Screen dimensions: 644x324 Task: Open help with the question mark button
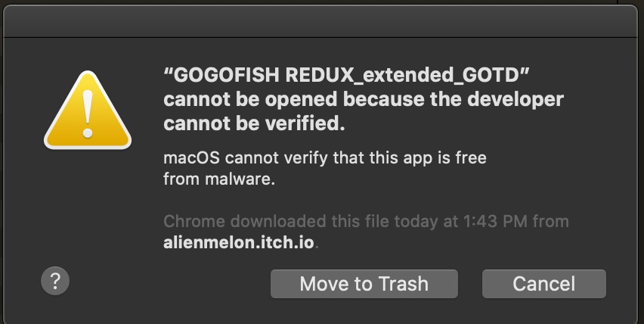[x=55, y=281]
